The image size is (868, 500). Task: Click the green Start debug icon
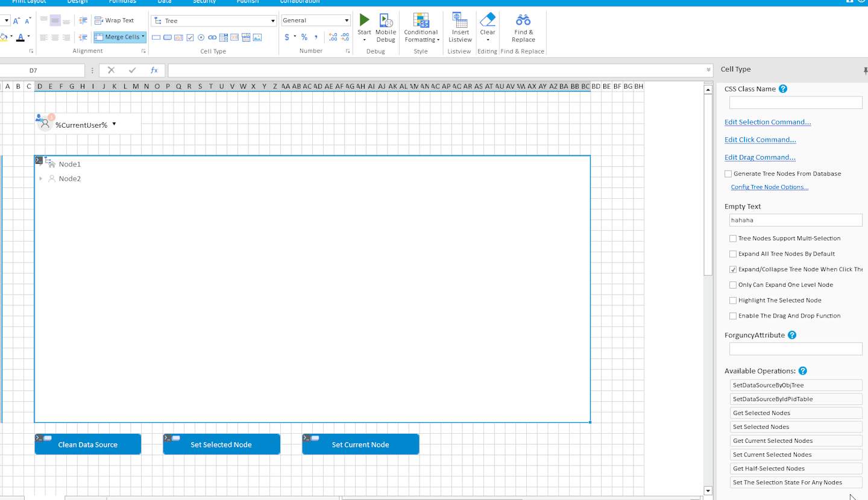point(364,20)
